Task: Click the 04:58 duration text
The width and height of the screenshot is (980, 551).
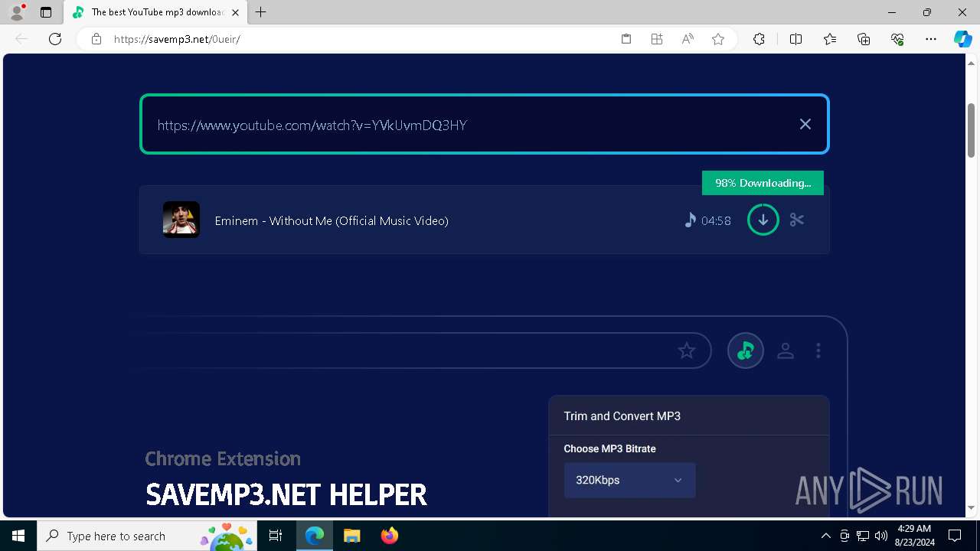Action: (x=716, y=220)
